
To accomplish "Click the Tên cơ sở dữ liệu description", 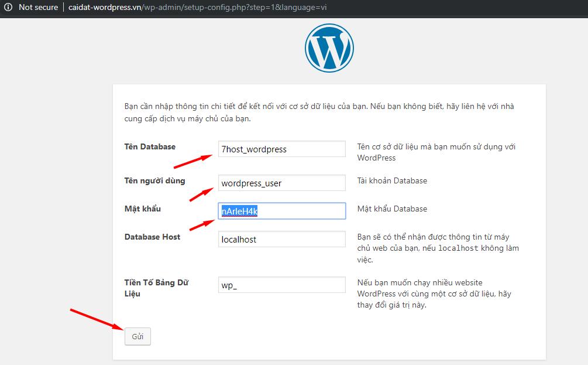I will pos(436,152).
